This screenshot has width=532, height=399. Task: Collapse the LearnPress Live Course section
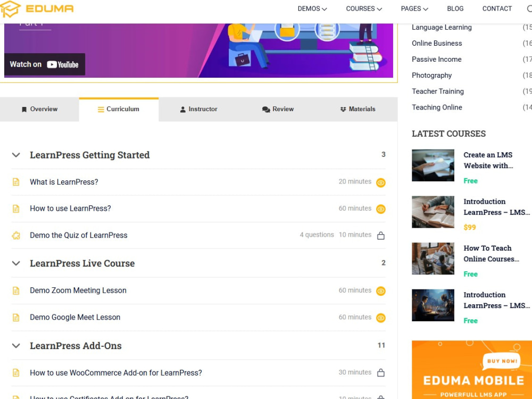(16, 263)
